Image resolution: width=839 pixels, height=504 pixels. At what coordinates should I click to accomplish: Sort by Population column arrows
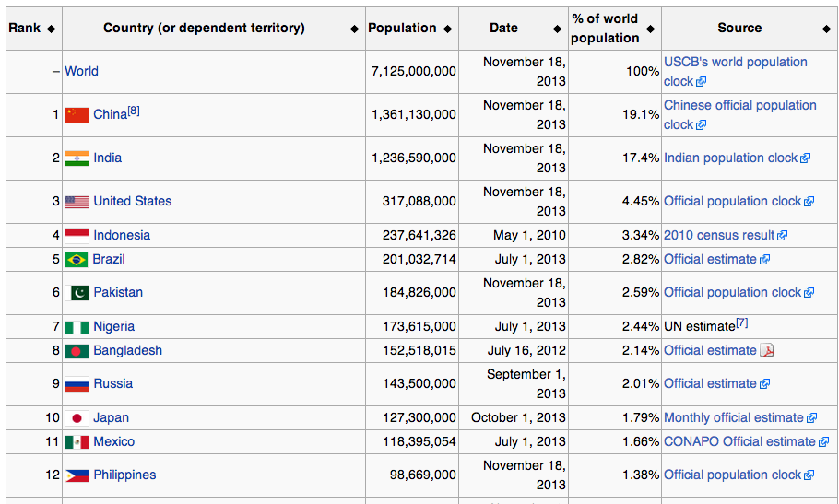(448, 29)
